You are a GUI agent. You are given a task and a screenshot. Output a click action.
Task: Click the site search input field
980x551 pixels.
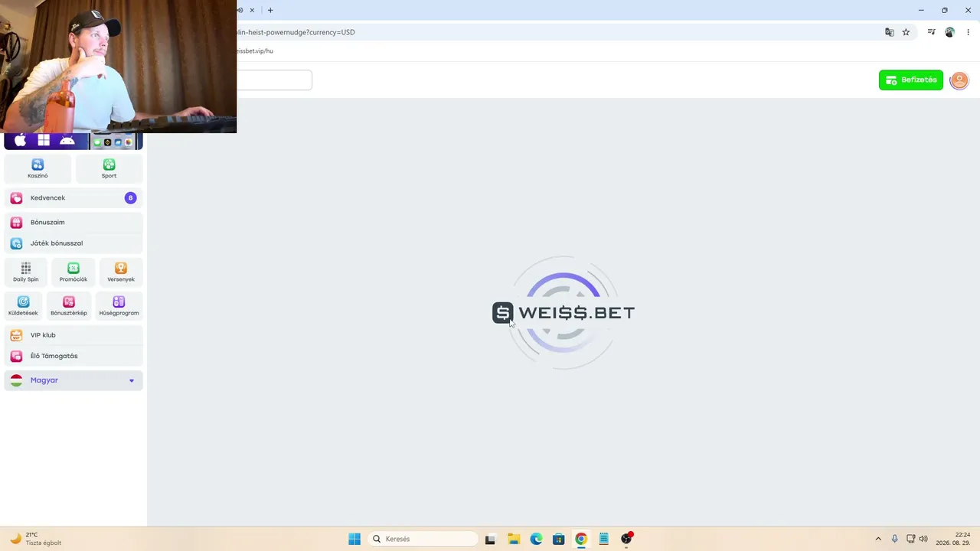coord(274,80)
